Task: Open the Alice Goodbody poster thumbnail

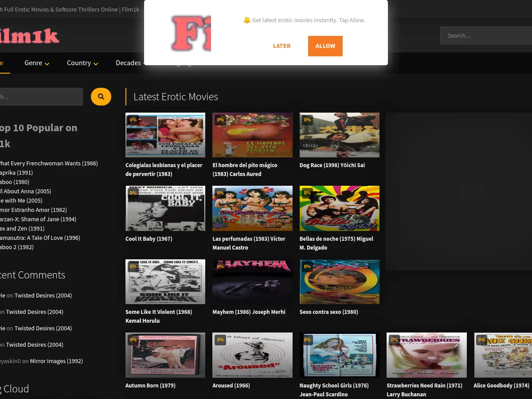Action: pyautogui.click(x=503, y=355)
